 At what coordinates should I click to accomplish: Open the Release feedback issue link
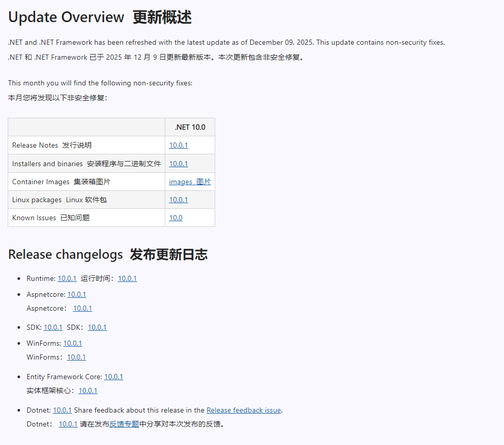tap(244, 411)
